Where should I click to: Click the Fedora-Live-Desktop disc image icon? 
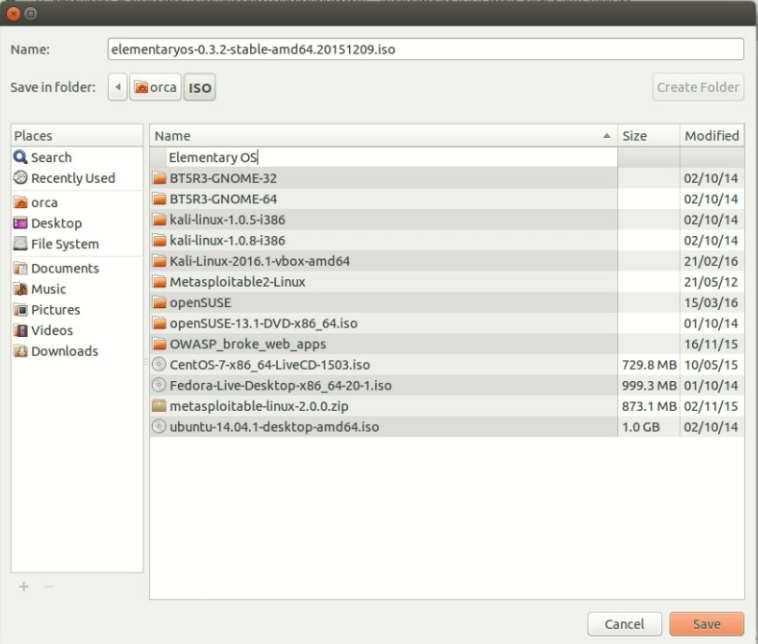pyautogui.click(x=159, y=385)
